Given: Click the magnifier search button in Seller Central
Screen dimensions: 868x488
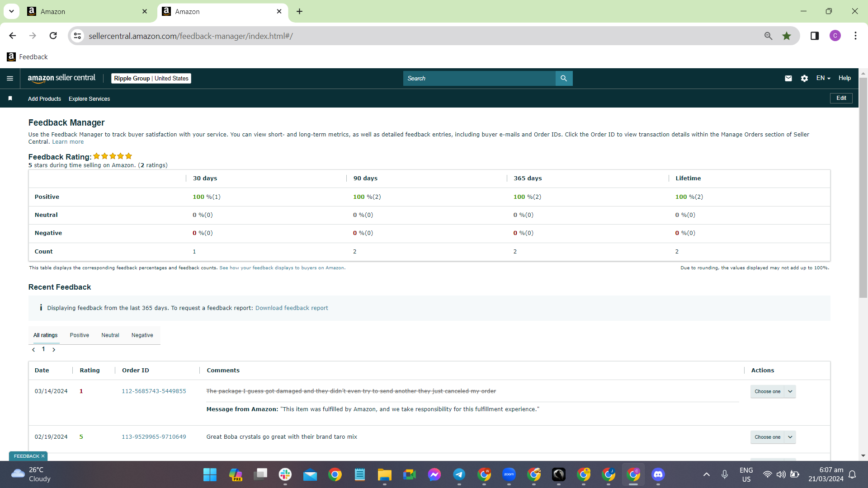Looking at the screenshot, I should pyautogui.click(x=564, y=78).
